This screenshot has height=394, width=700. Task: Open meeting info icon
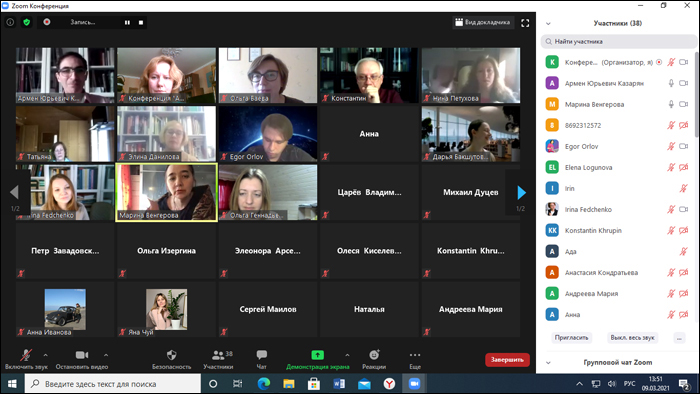(x=10, y=22)
